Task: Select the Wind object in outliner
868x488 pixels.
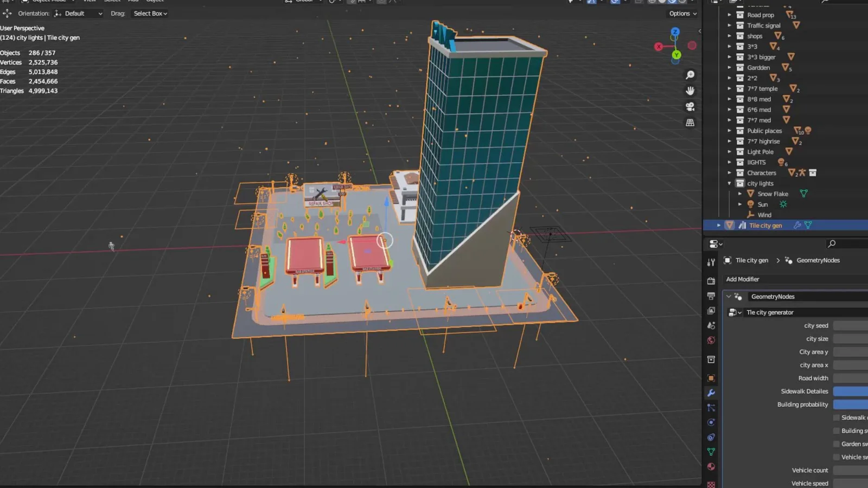Action: 764,215
